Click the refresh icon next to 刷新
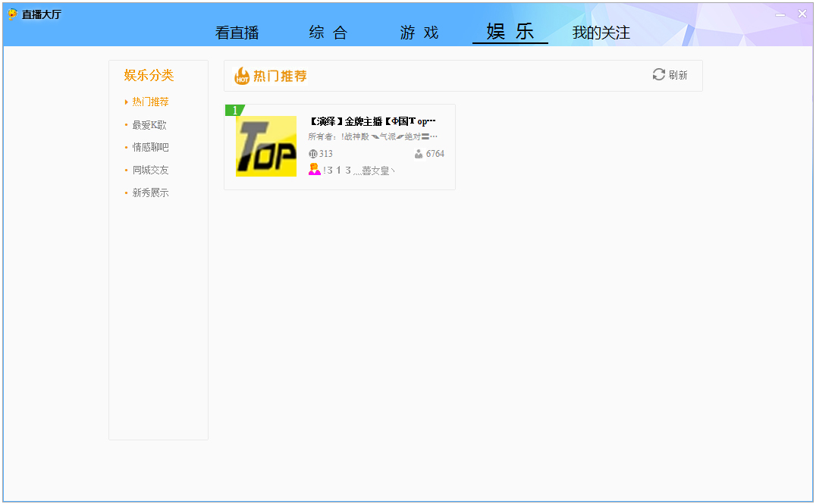The image size is (816, 504). tap(658, 75)
